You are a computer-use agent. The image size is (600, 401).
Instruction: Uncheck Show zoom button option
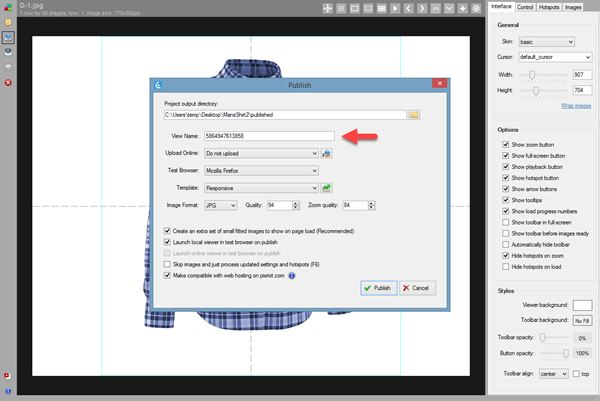click(x=504, y=146)
